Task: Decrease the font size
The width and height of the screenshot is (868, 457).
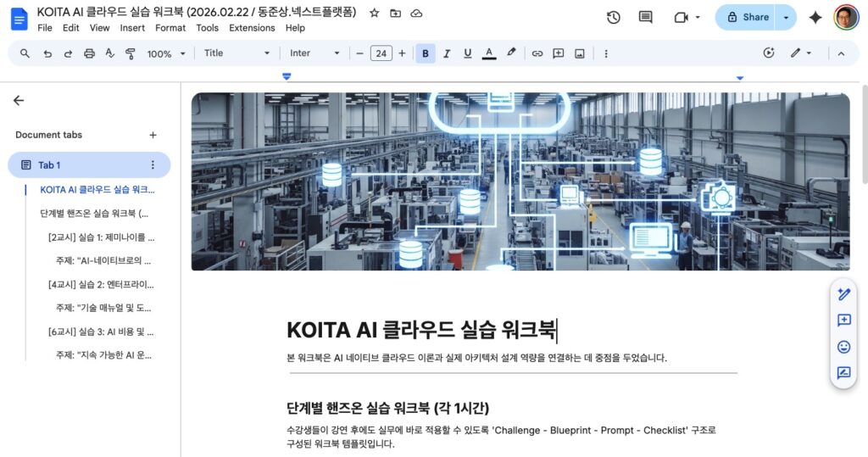Action: tap(359, 53)
